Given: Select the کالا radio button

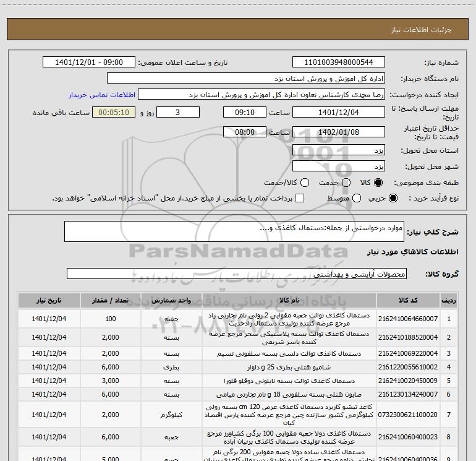Looking at the screenshot, I should pyautogui.click(x=378, y=183).
